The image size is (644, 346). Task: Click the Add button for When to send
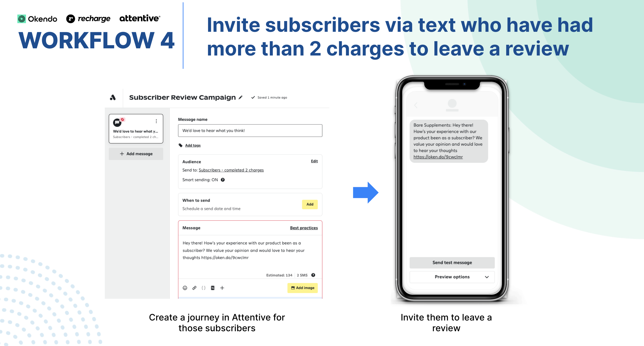pos(310,205)
